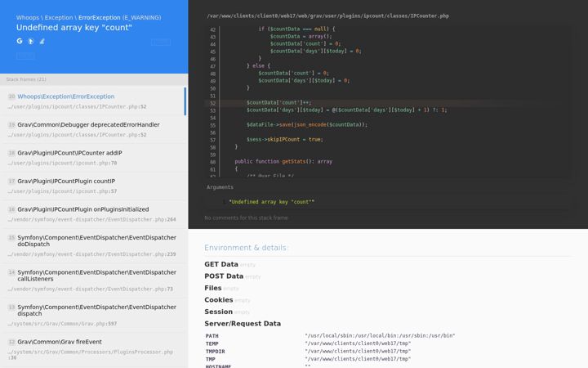This screenshot has height=368, width=588.
Task: Select frame 12 Grav fireEvent
Action: click(x=92, y=350)
